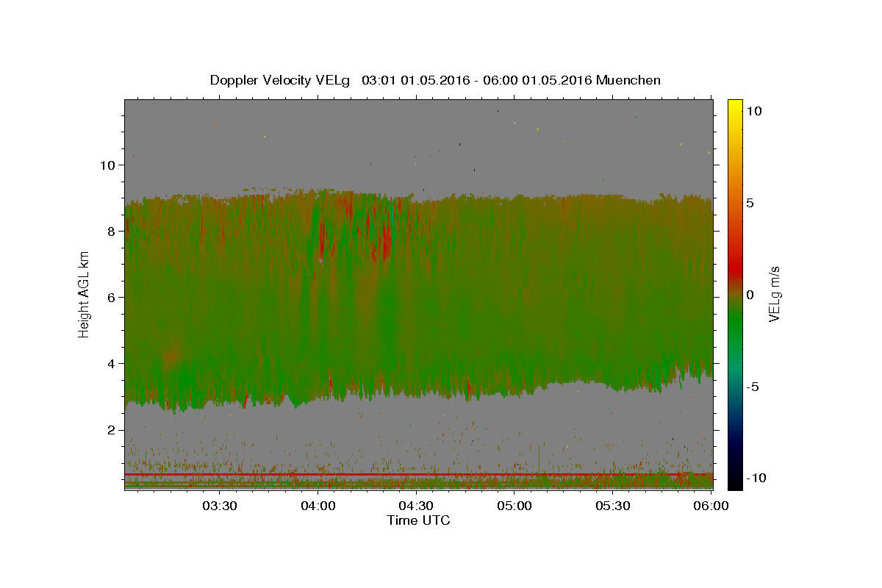Viewport: 882px width, 588px height.
Task: Click the height label 10 on y-axis
Action: point(107,165)
